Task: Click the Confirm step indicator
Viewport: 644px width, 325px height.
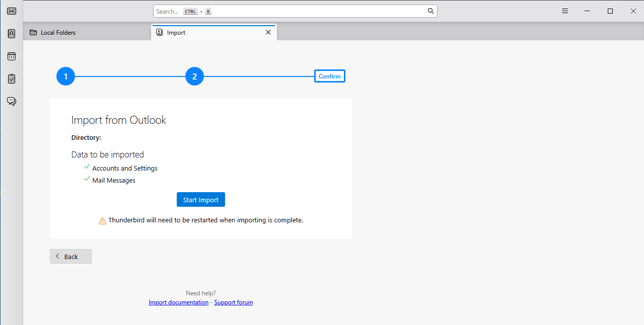Action: [x=330, y=76]
